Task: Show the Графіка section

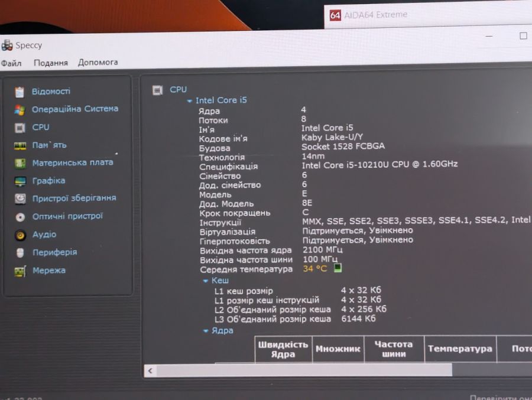Action: (x=48, y=181)
